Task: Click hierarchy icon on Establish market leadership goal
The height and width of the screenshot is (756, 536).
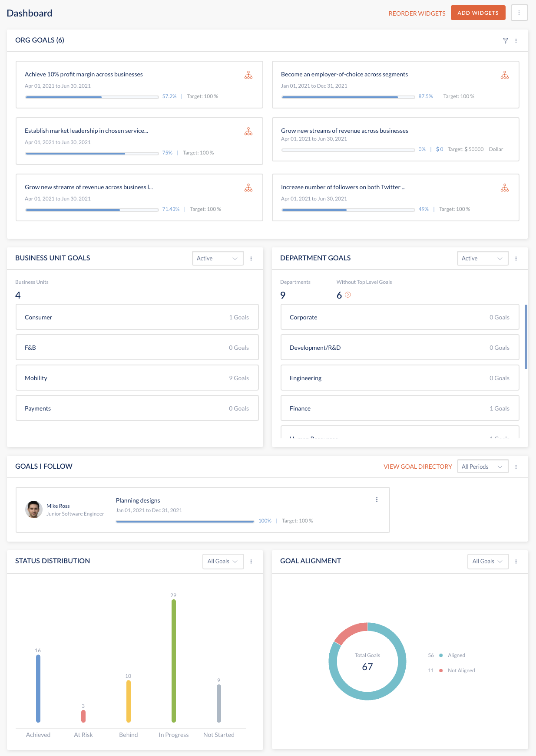Action: (x=248, y=131)
